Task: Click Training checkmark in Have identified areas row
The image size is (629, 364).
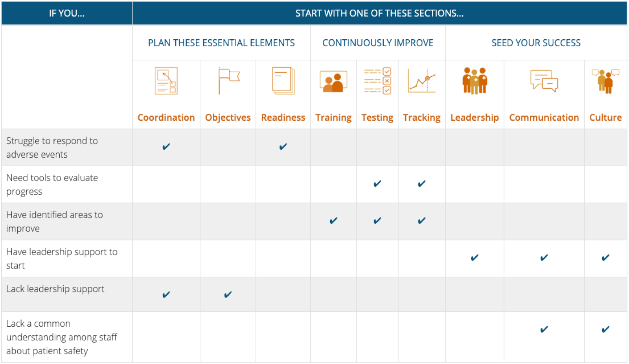Action: (333, 221)
